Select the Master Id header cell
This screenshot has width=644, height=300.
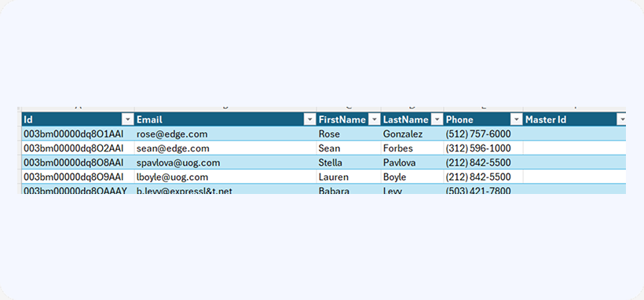point(575,119)
